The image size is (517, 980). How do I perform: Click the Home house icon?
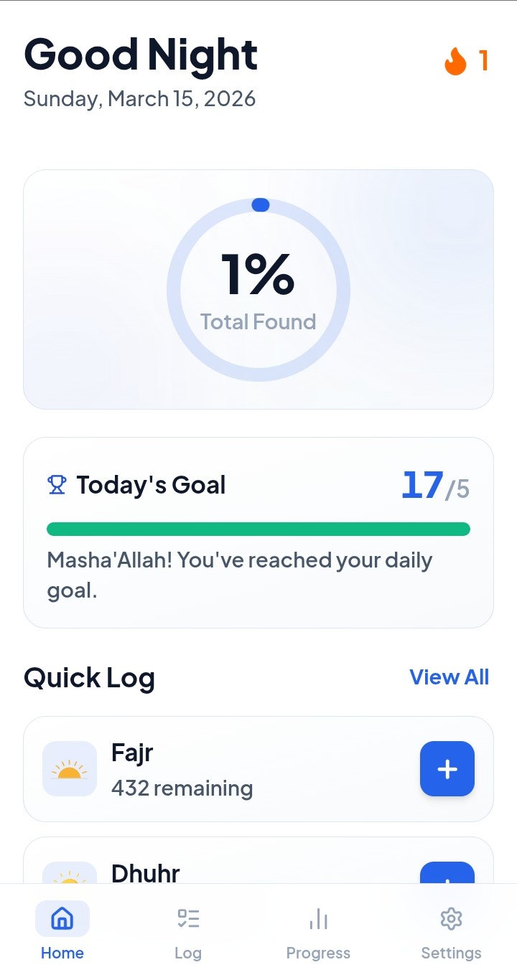tap(62, 918)
